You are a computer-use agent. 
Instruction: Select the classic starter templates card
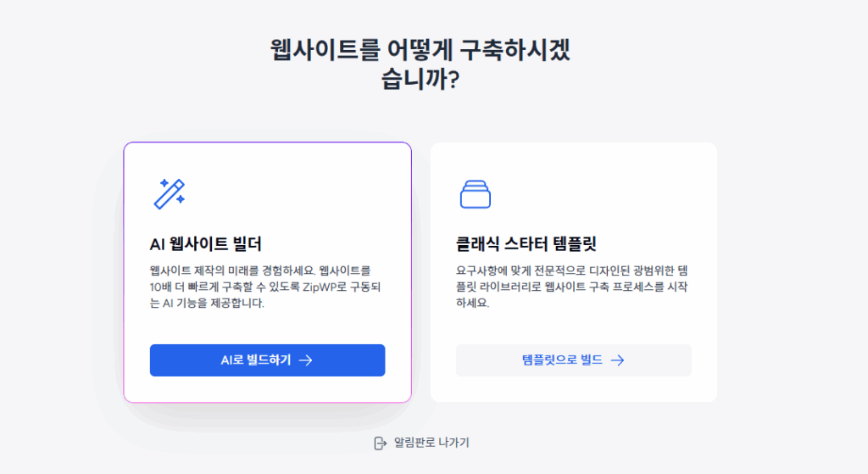tap(574, 272)
